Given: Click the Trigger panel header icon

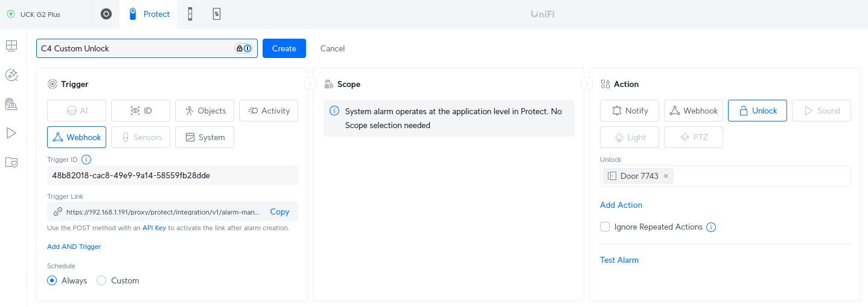Looking at the screenshot, I should click(53, 84).
